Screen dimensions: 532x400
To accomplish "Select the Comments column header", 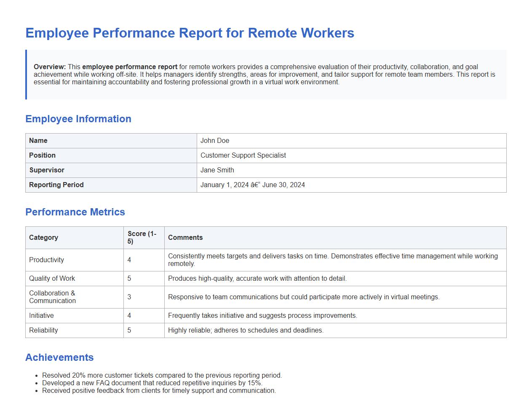I will (x=185, y=237).
